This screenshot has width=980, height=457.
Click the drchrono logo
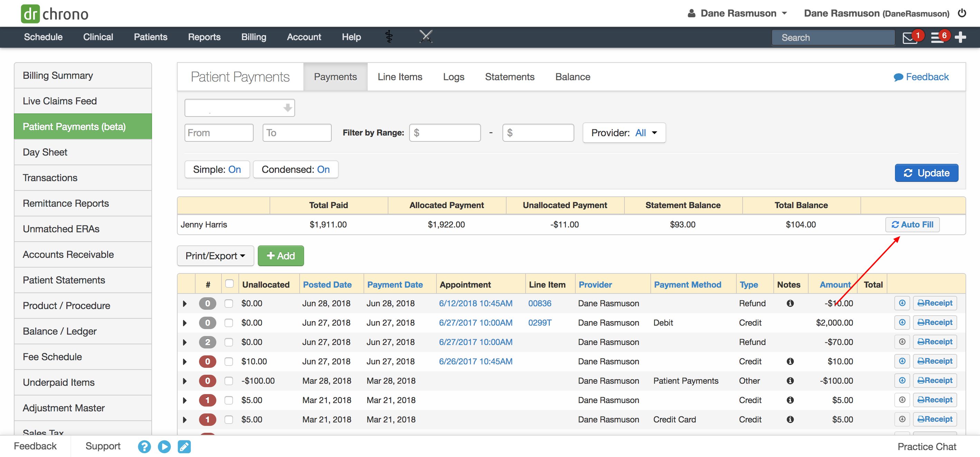click(x=54, y=14)
